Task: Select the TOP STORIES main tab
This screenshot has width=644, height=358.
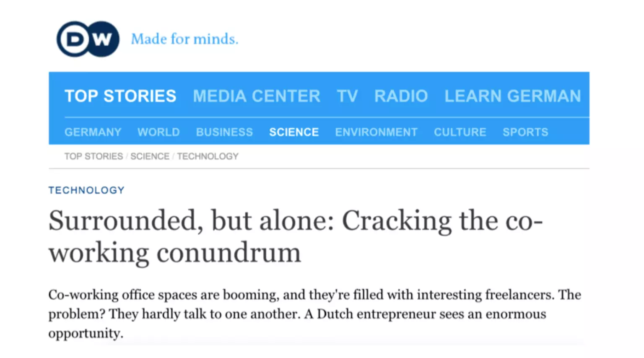Action: 120,96
